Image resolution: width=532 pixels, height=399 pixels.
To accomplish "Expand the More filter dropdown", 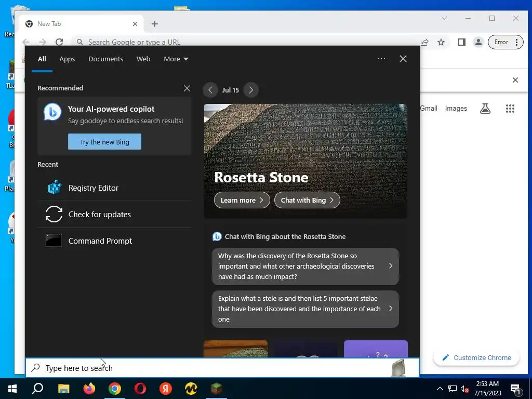I will coord(176,59).
